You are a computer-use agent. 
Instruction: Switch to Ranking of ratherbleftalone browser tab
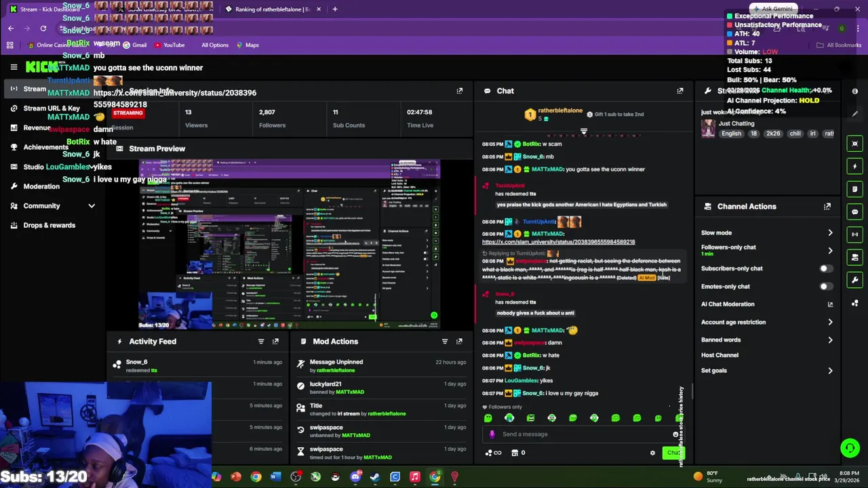(273, 9)
